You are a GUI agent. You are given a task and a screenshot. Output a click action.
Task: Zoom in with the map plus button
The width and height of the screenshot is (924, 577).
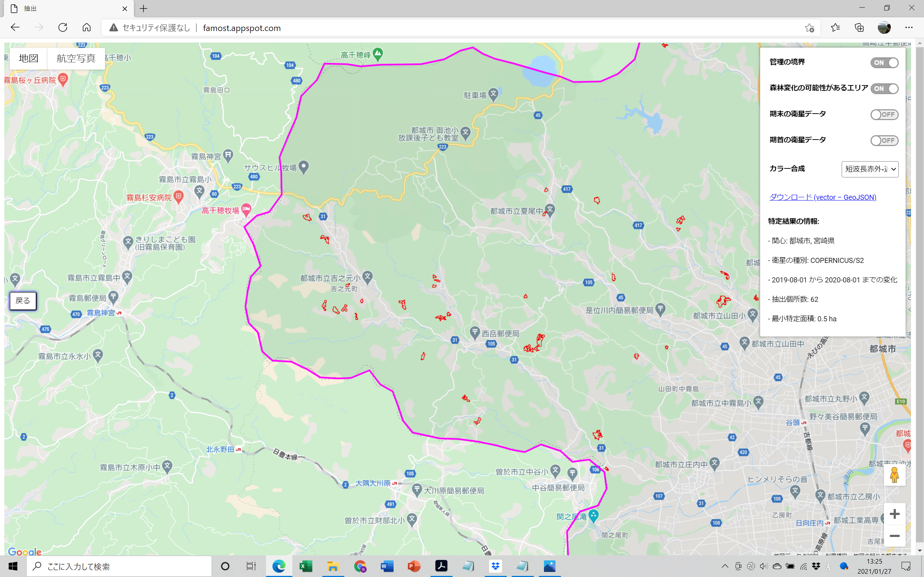coord(894,514)
